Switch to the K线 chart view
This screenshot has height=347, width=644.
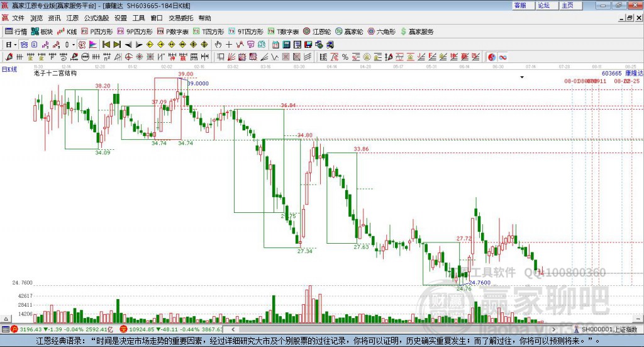67,31
